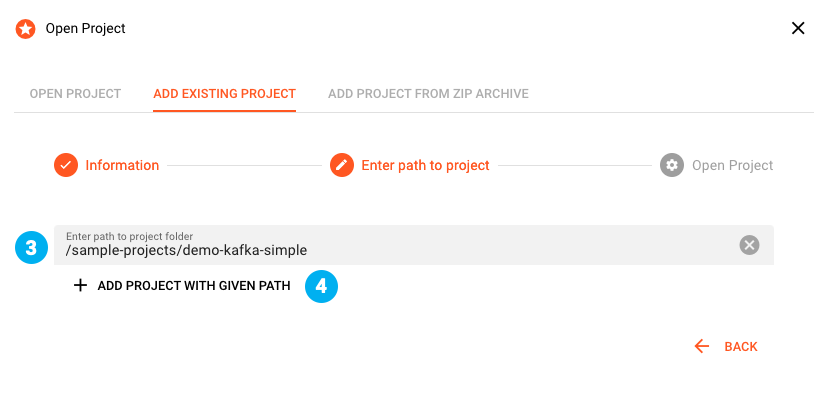Click the plus icon beside add project
The width and height of the screenshot is (827, 417).
tap(81, 285)
